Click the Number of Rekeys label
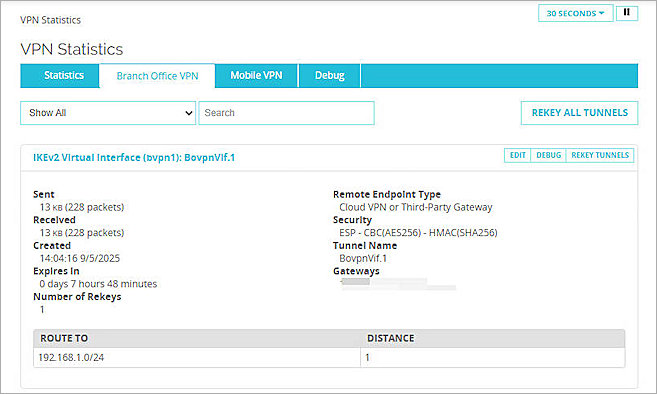Image resolution: width=657 pixels, height=394 pixels. (x=77, y=297)
